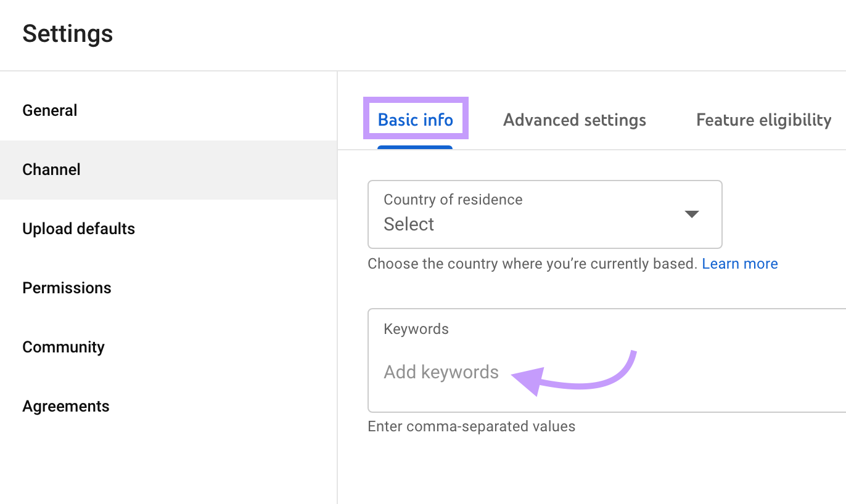Open the Learn more link
Screen dimensions: 846x504
click(739, 263)
